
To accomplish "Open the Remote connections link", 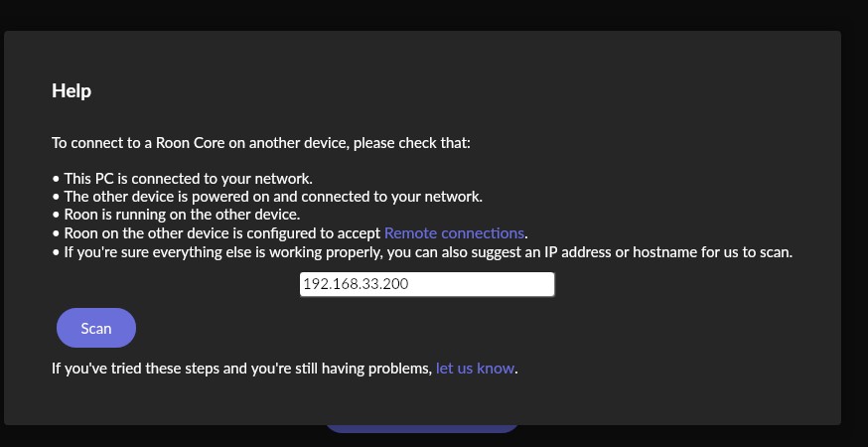I will tap(454, 233).
